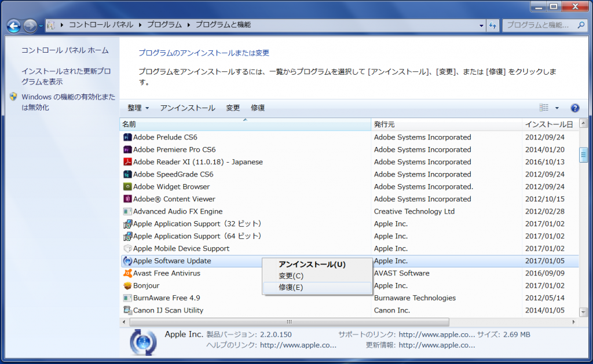
Task: Click the Adobe Content Viewer icon
Action: (x=127, y=199)
